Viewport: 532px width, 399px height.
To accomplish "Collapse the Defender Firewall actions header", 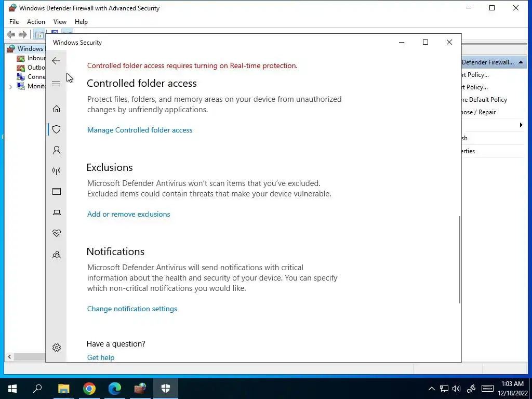I will [x=521, y=62].
